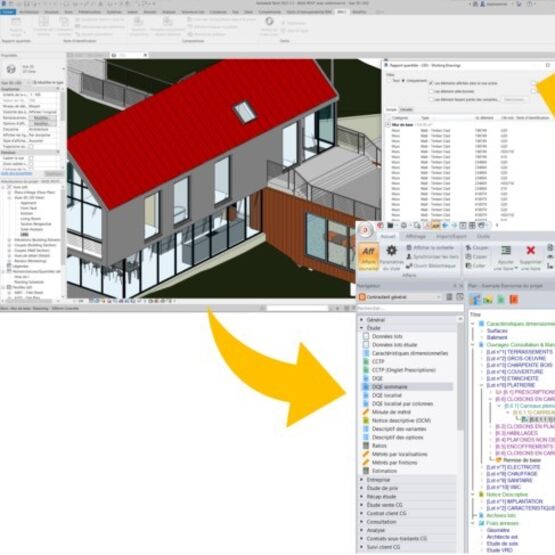The height and width of the screenshot is (555, 555).
Task: Expand the Entreprise section
Action: 362,480
